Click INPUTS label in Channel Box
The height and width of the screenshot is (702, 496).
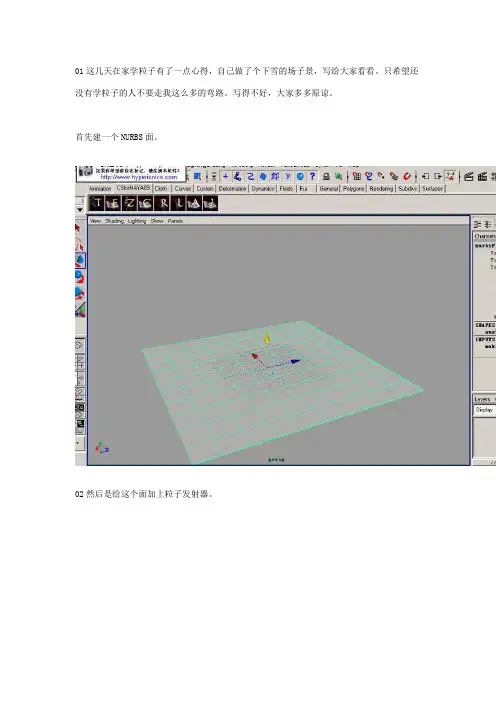coord(485,339)
